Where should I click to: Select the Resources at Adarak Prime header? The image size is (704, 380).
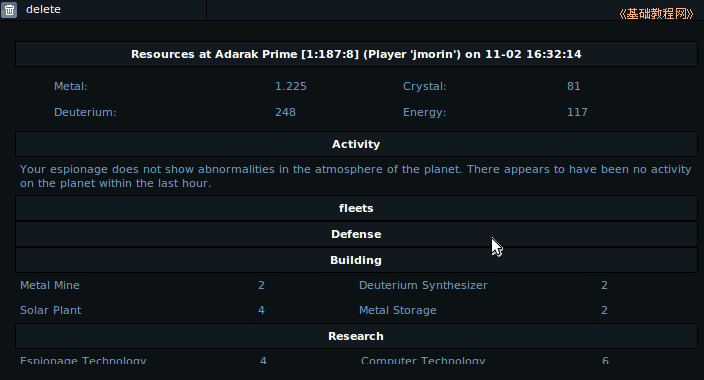pos(356,54)
